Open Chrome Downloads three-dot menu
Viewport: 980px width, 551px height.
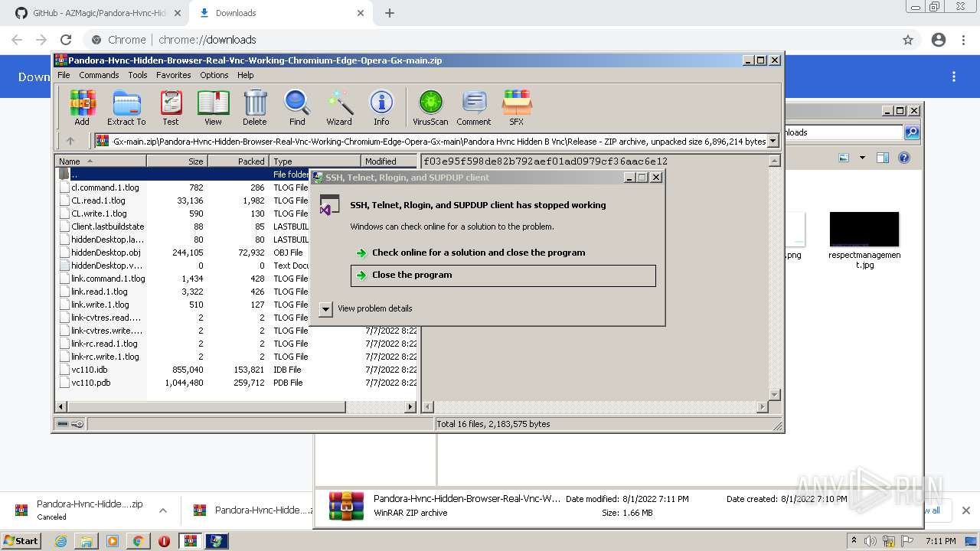click(x=954, y=77)
